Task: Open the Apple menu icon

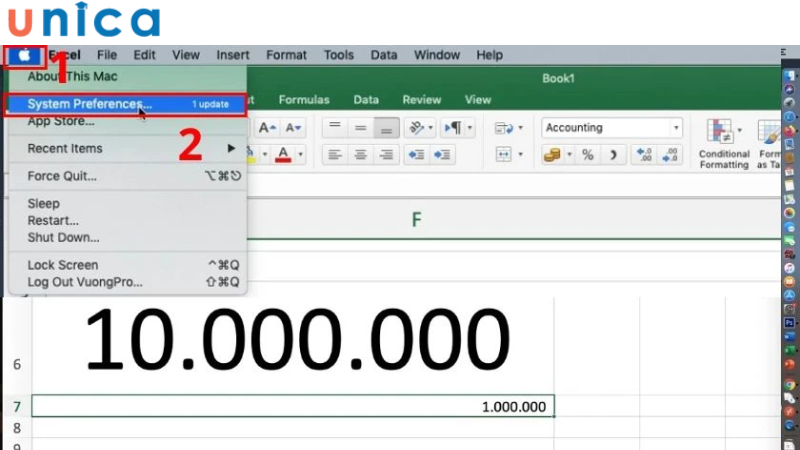Action: point(24,55)
